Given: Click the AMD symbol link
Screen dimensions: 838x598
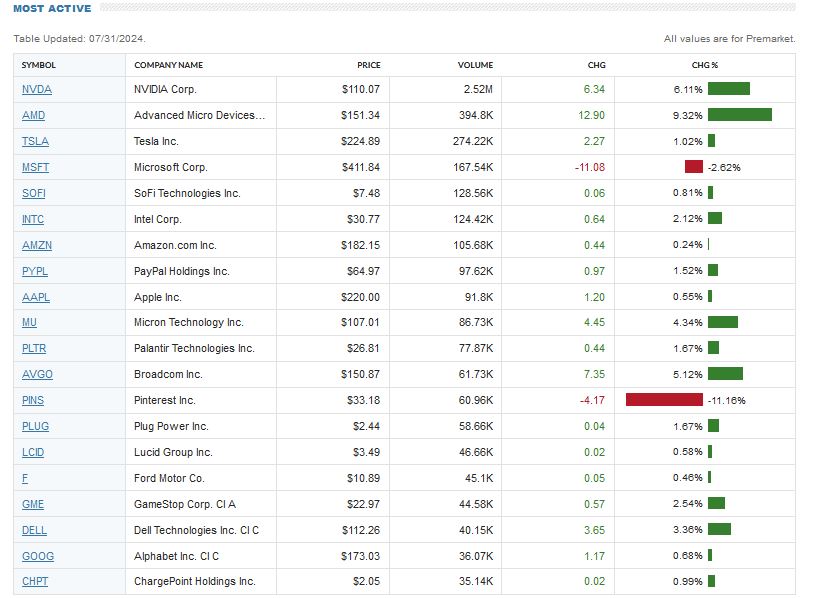Looking at the screenshot, I should 33,115.
